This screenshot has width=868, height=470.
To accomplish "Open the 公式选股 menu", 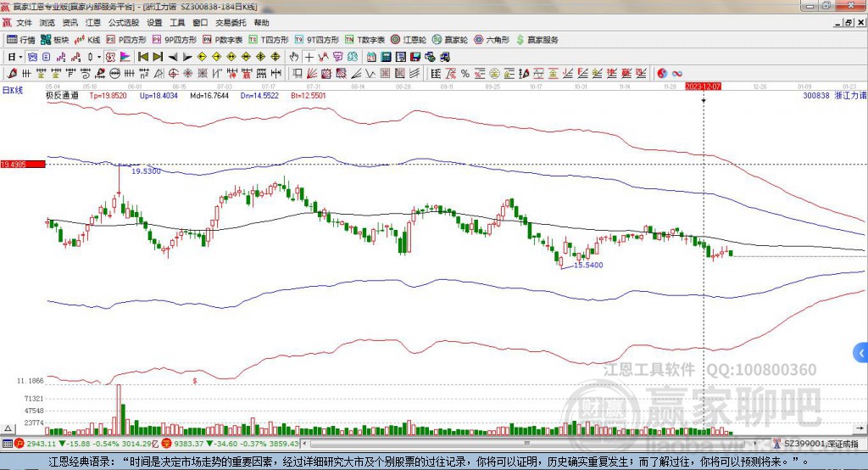I will (x=123, y=23).
